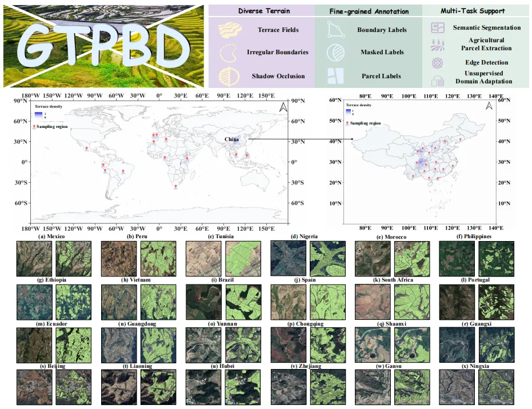Click the GTPBD logo banner
Viewport: 532px width, 409px height.
tap(104, 46)
